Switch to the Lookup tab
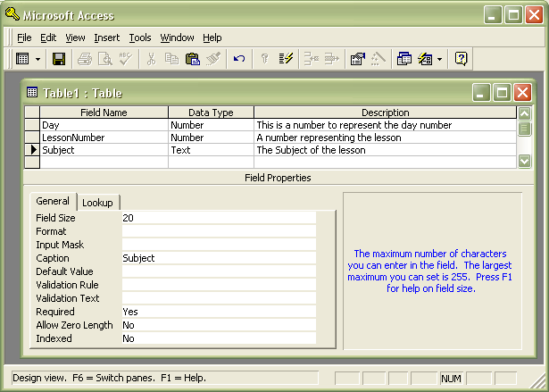Image resolution: width=549 pixels, height=392 pixels. (97, 203)
